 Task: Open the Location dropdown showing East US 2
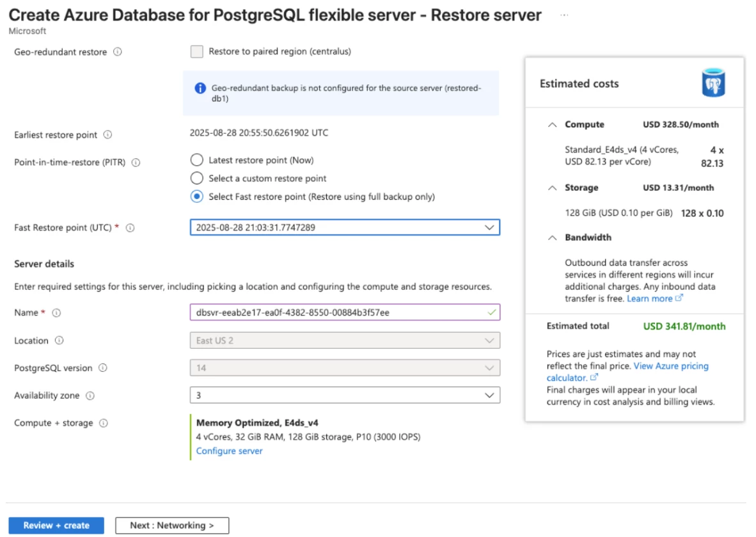pyautogui.click(x=345, y=341)
